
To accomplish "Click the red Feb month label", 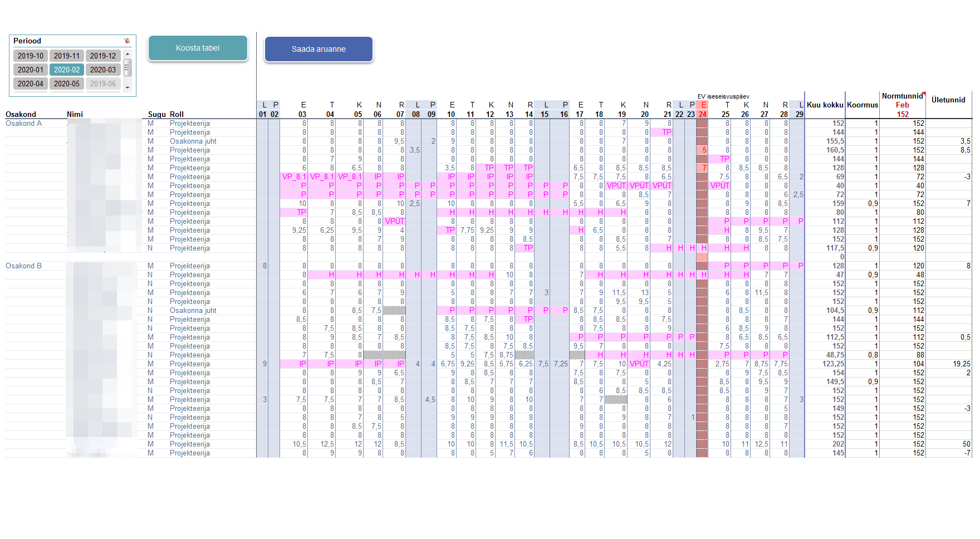I will coord(902,105).
